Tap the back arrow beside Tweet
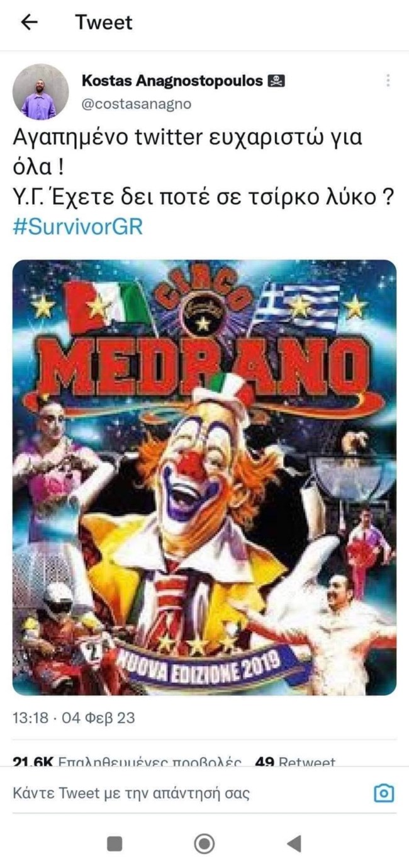This screenshot has width=409, height=868. (x=29, y=22)
